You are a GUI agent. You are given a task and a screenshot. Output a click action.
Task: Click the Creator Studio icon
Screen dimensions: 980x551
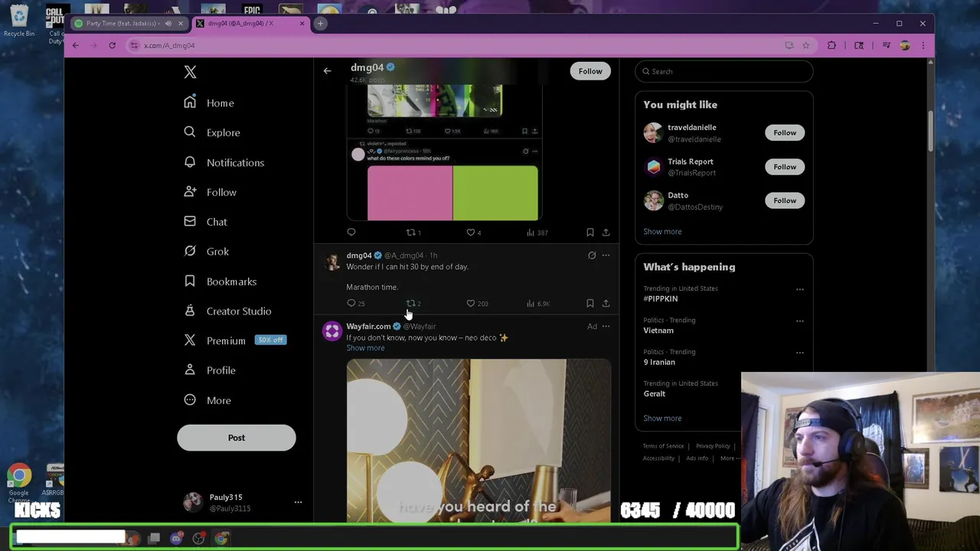(190, 311)
